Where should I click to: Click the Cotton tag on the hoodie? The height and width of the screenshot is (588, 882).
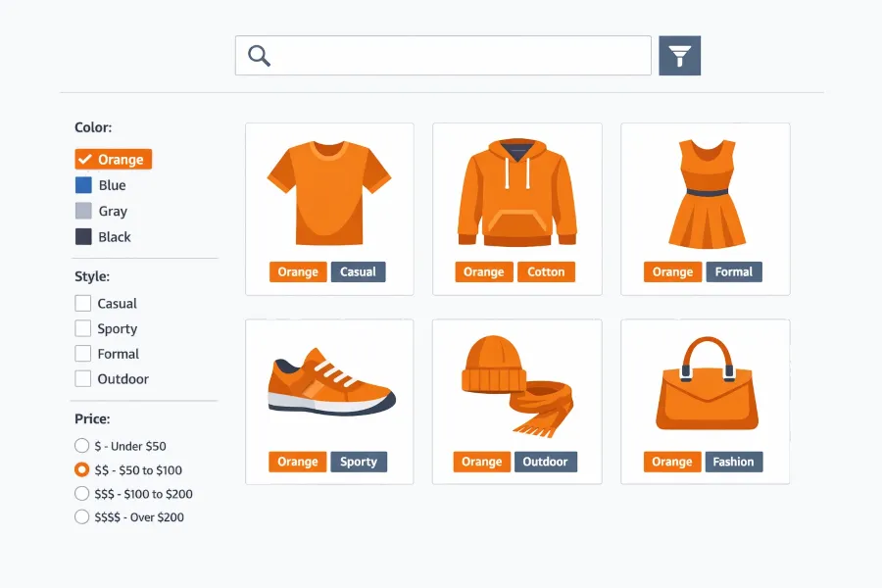[546, 271]
